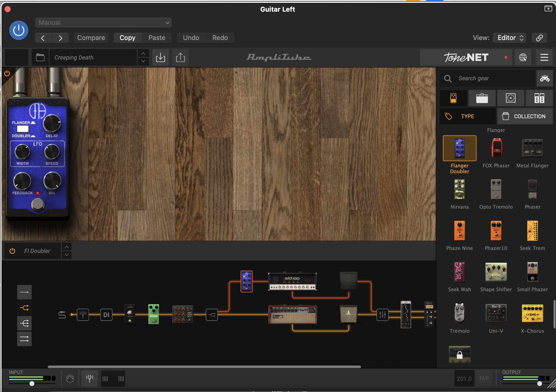This screenshot has width=556, height=392.
Task: Click the globe web icon
Action: (x=523, y=57)
